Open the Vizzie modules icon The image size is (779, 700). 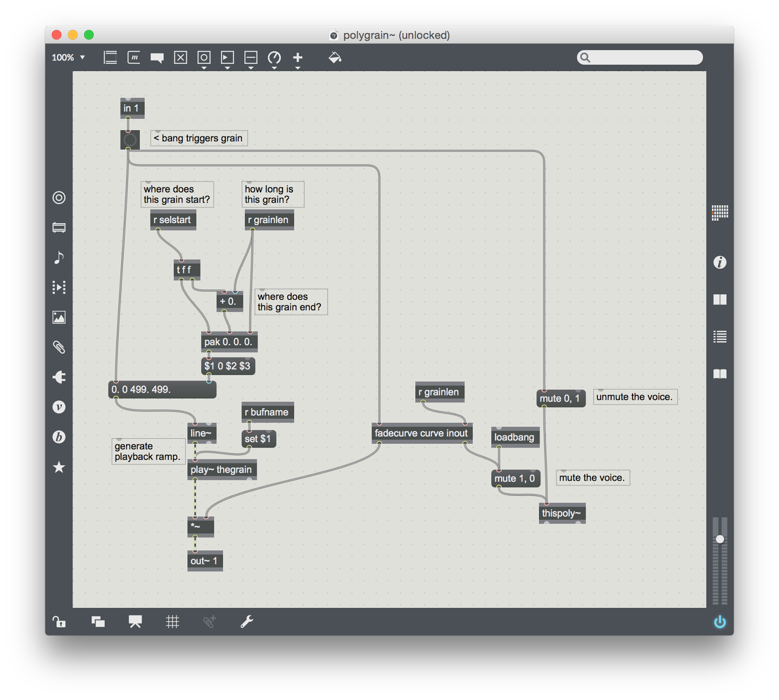pos(59,407)
